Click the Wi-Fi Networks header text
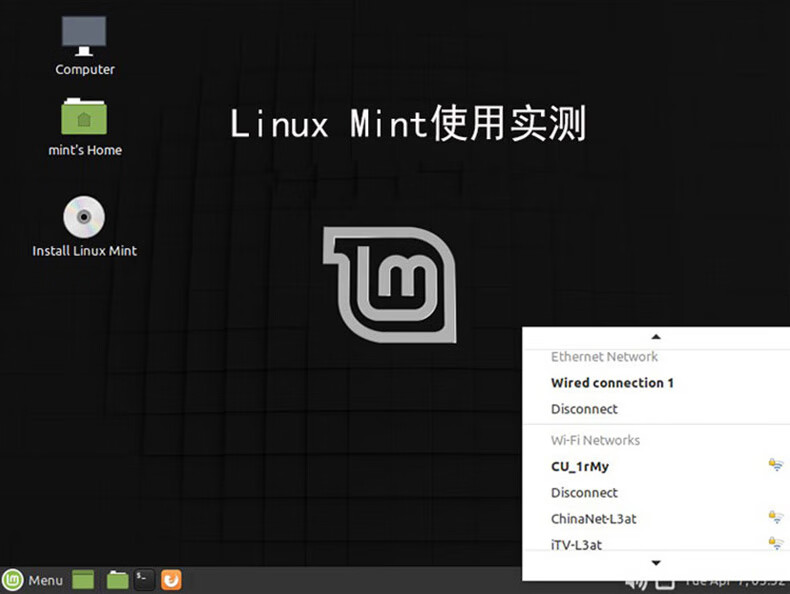The height and width of the screenshot is (594, 790). pyautogui.click(x=595, y=440)
